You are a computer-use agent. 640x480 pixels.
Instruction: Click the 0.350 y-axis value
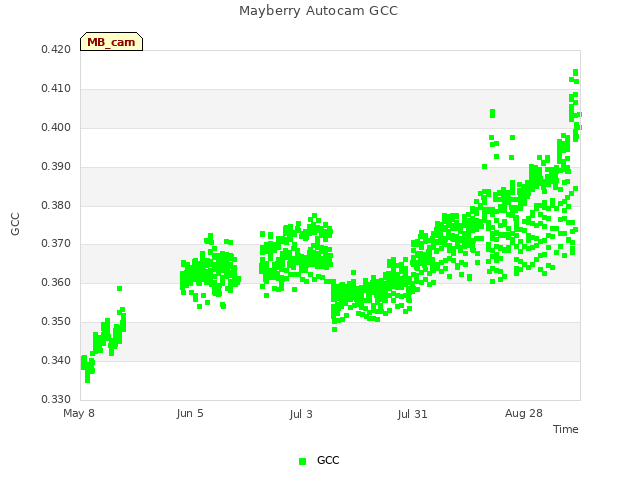click(56, 321)
